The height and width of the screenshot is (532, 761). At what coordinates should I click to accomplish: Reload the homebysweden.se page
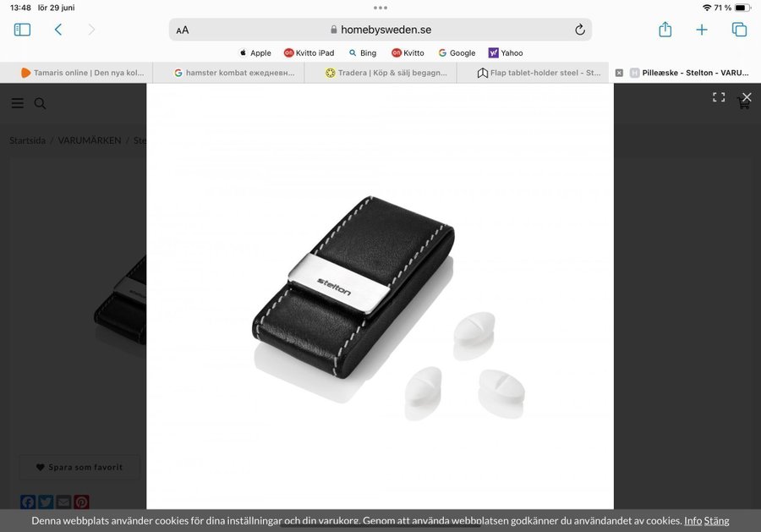579,30
